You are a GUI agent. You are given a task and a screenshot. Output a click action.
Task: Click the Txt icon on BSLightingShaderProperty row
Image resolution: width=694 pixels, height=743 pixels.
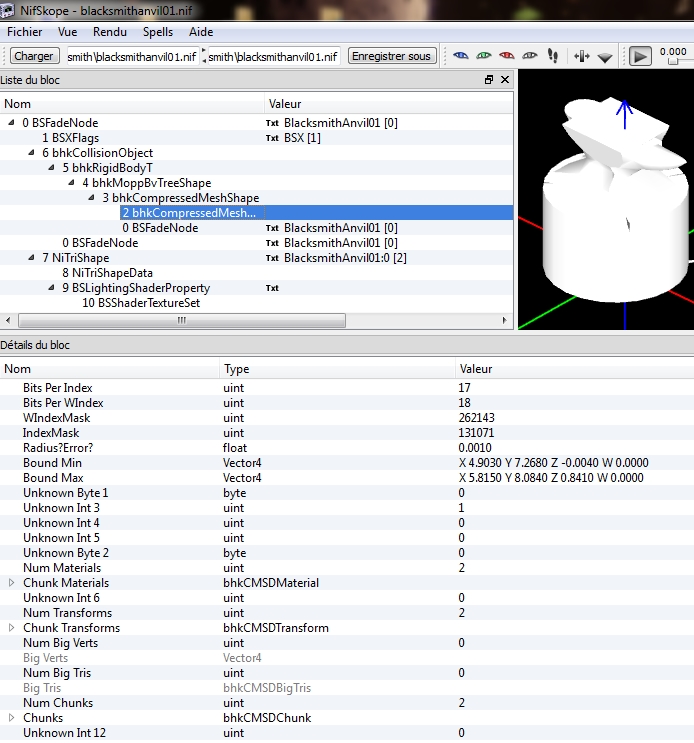point(272,288)
